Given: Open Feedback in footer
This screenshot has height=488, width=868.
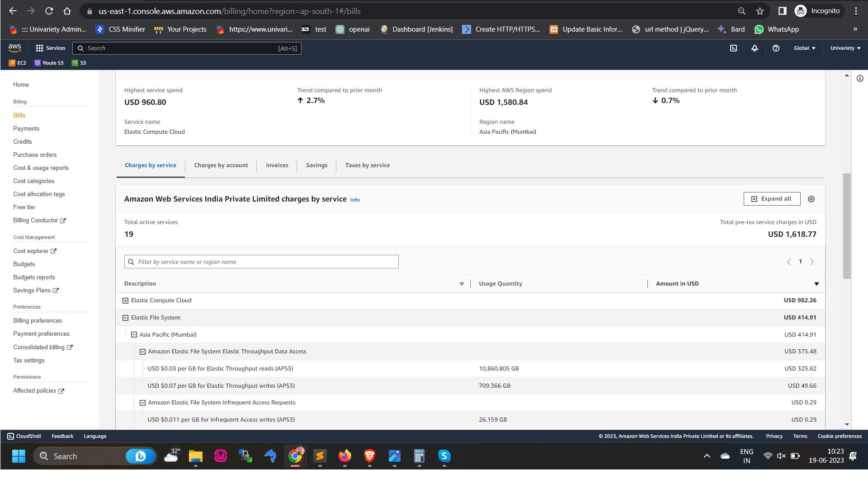Looking at the screenshot, I should pyautogui.click(x=62, y=436).
